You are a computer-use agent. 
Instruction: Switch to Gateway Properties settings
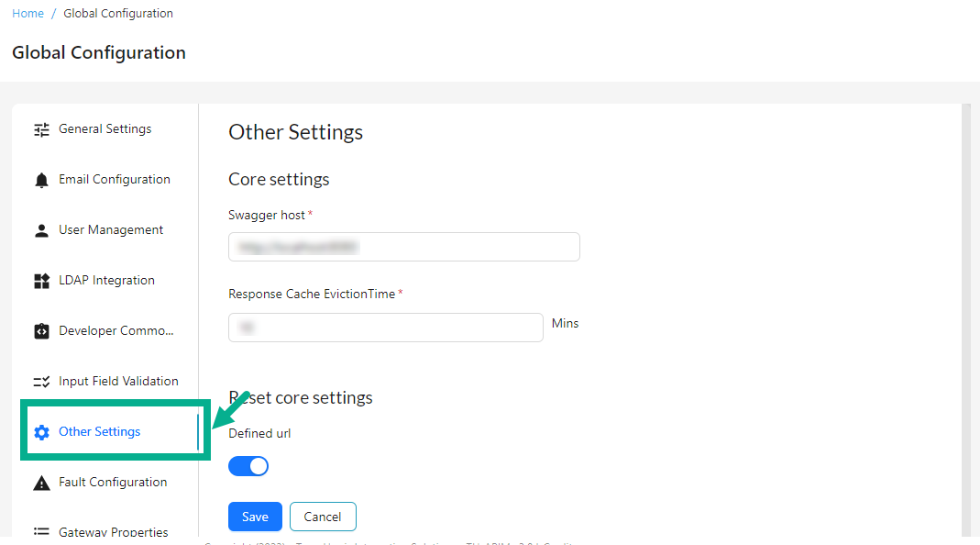point(114,530)
